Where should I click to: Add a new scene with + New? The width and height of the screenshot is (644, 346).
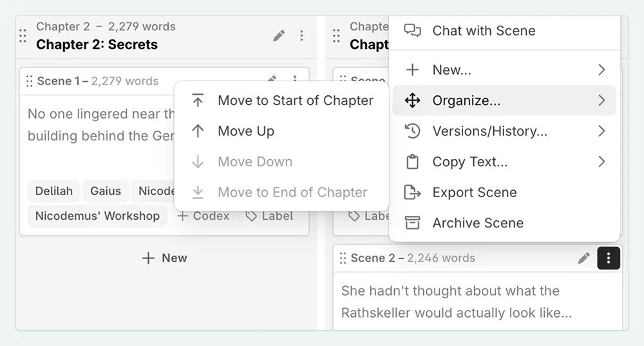(164, 258)
